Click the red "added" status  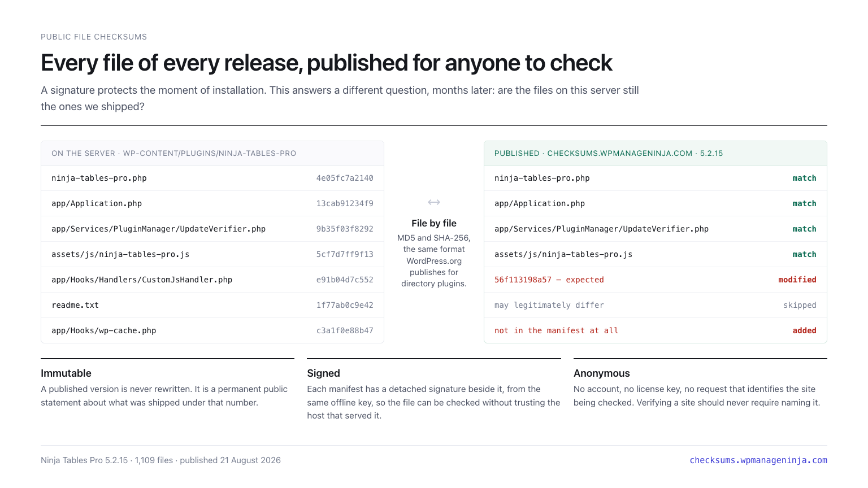805,330
